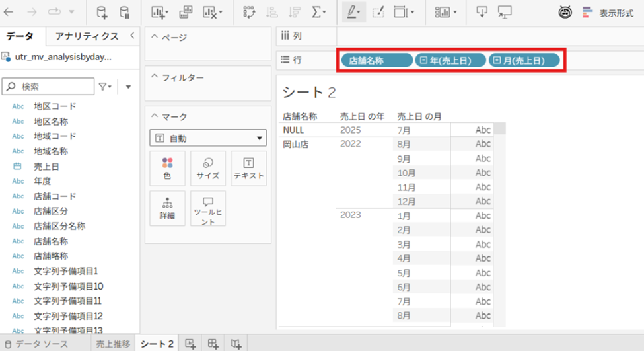
Task: Start presentation mode icon
Action: pyautogui.click(x=505, y=13)
